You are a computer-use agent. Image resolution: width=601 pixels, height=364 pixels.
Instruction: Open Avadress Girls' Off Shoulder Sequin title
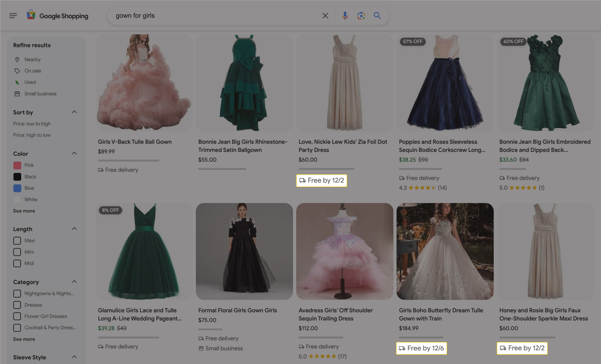tap(336, 314)
